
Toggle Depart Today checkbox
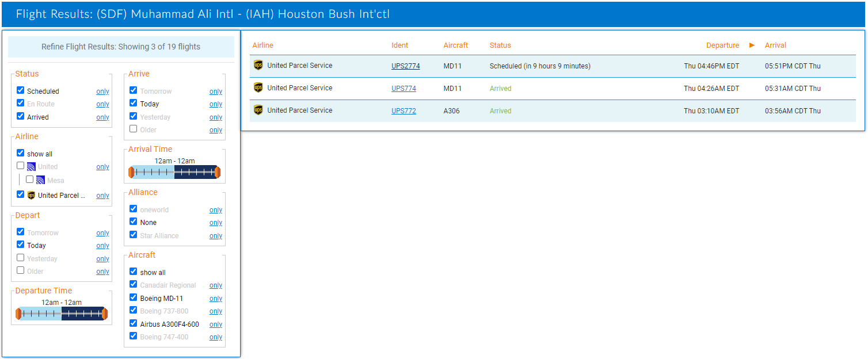(21, 245)
